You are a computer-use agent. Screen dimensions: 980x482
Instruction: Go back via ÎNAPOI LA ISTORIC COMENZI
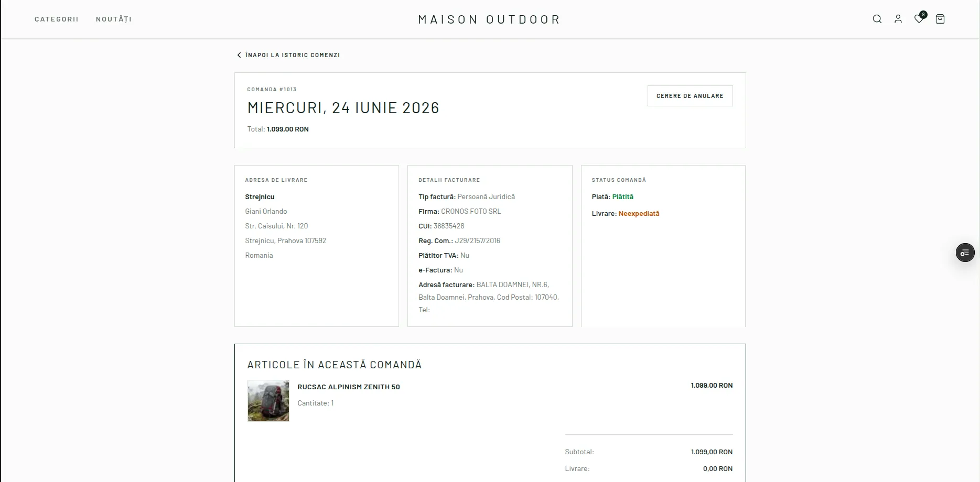click(293, 55)
